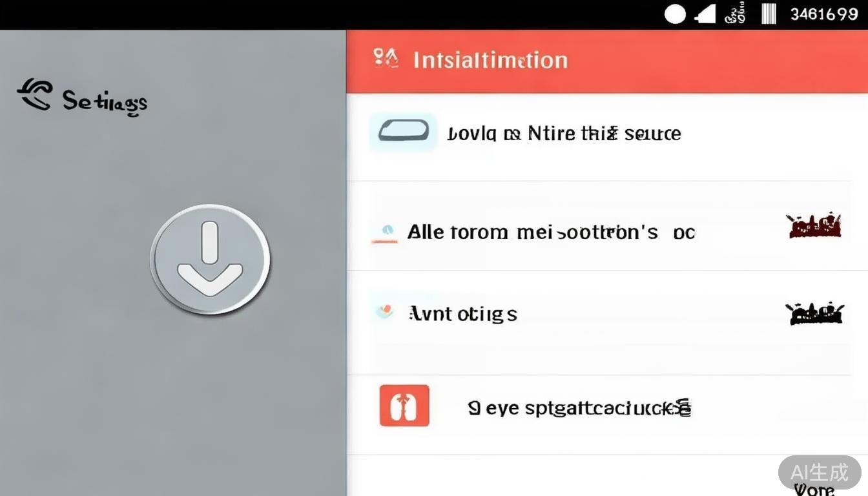Tap the small blue icon before Alle torom

[386, 231]
